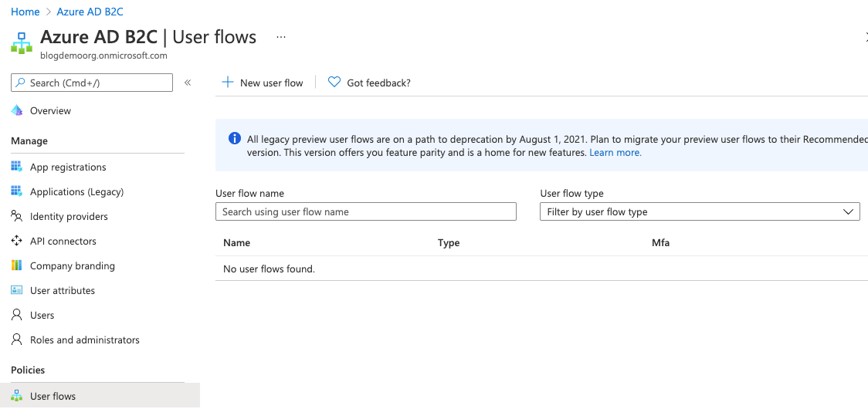Viewport: 868px width, 409px height.
Task: Click the Applications (Legacy) icon
Action: (x=17, y=191)
